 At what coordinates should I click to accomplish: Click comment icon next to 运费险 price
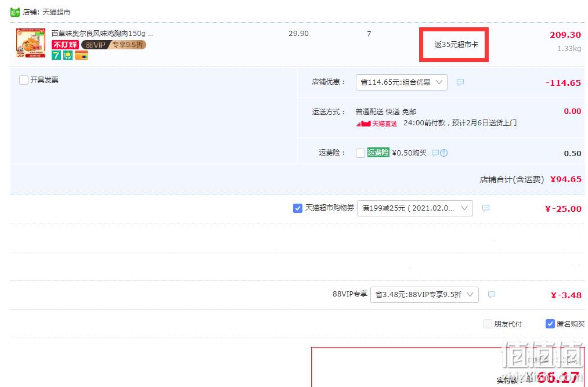tap(435, 153)
